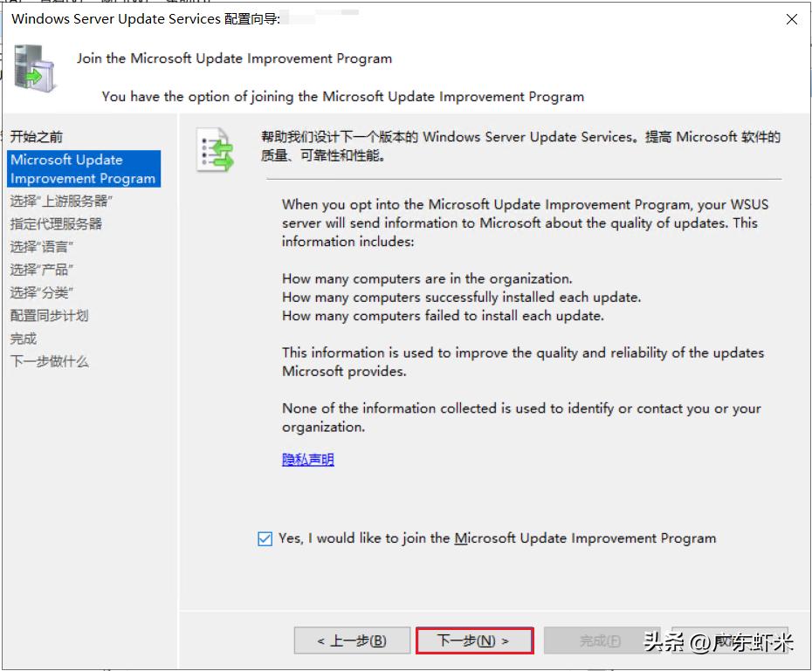Select the 选择"语言" step
The height and width of the screenshot is (671, 812).
pyautogui.click(x=41, y=247)
